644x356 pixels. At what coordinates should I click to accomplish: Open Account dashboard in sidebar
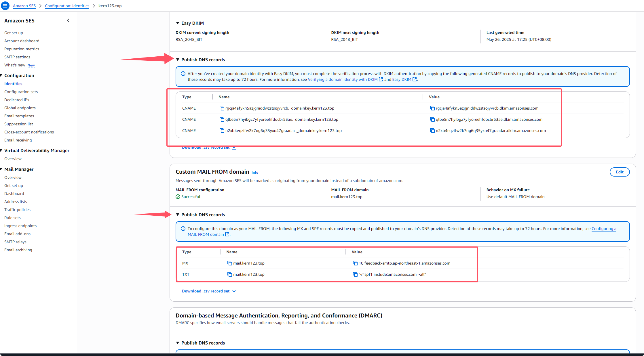pyautogui.click(x=22, y=41)
